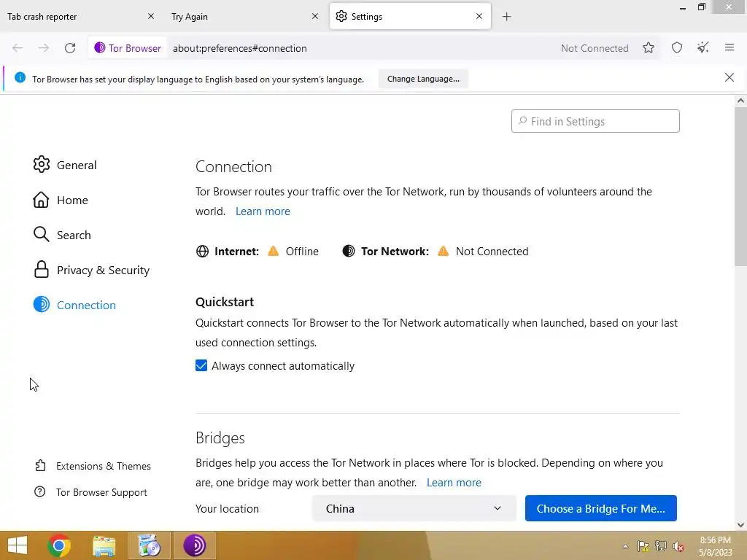Bookmark this page with the star icon
Viewport: 747px width, 560px height.
pyautogui.click(x=648, y=47)
